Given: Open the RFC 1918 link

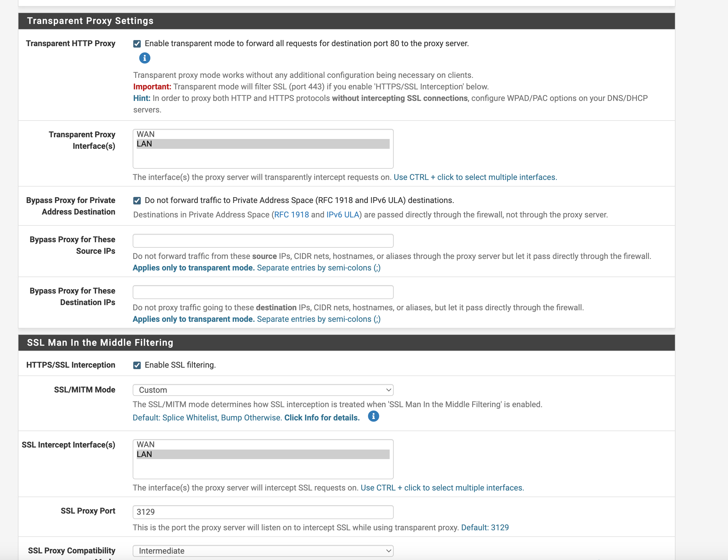Looking at the screenshot, I should click(x=291, y=215).
